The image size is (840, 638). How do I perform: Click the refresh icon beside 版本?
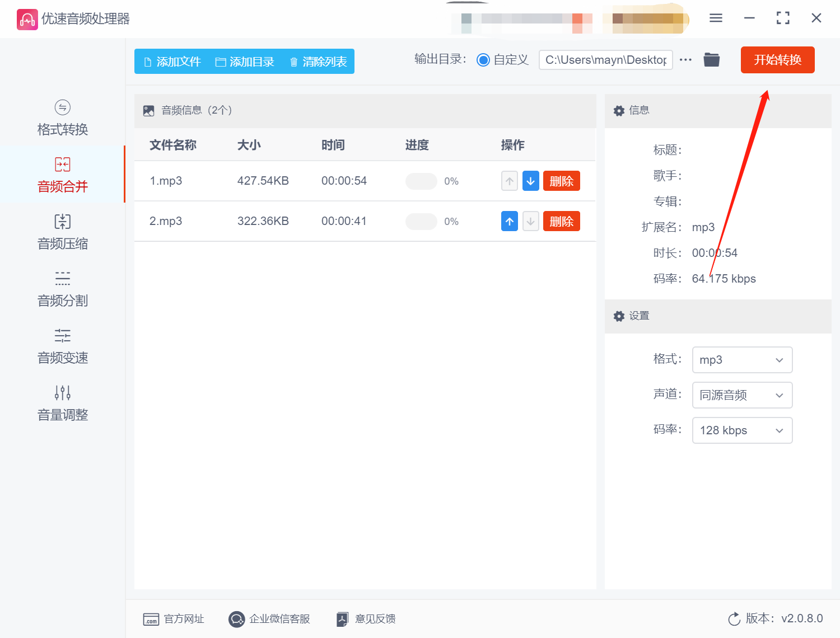(734, 619)
